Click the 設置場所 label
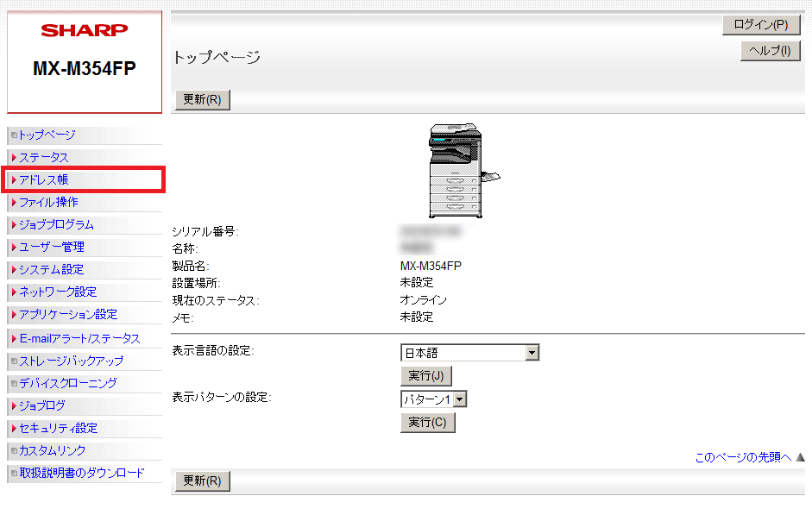 pos(196,283)
